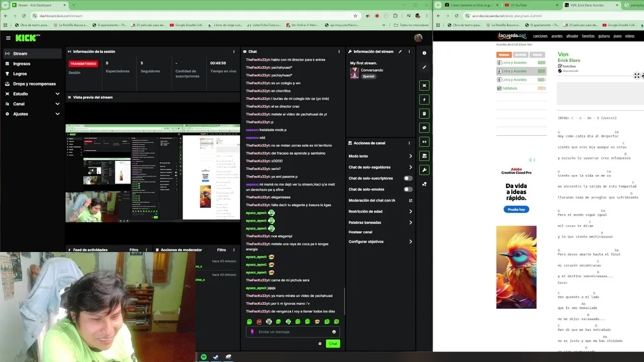Image resolution: width=644 pixels, height=362 pixels.
Task: Open chat settings gear icon
Action: [319, 344]
